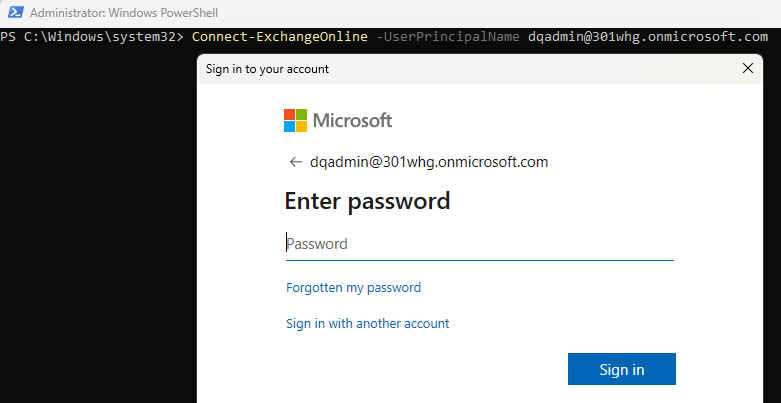The width and height of the screenshot is (781, 403).
Task: Click the Microsoft four-square logo
Action: (x=295, y=121)
